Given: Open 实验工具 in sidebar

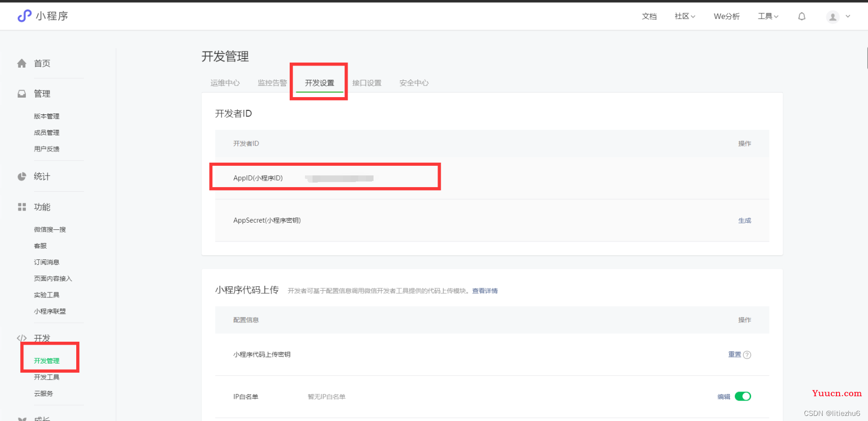Looking at the screenshot, I should click(x=47, y=295).
